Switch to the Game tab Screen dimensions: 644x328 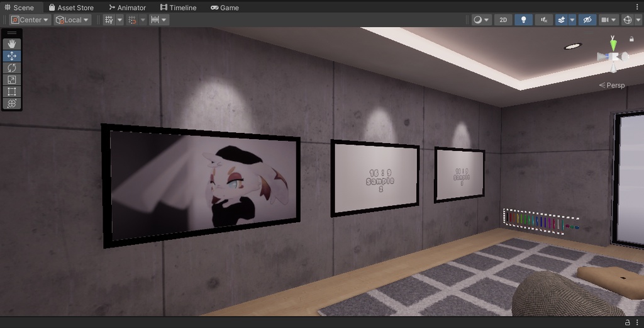(x=225, y=8)
